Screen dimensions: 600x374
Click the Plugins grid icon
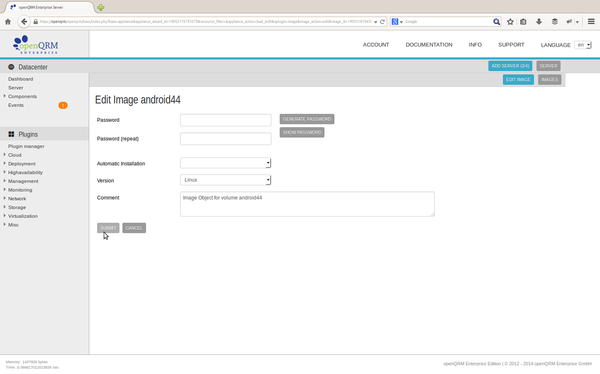click(11, 134)
